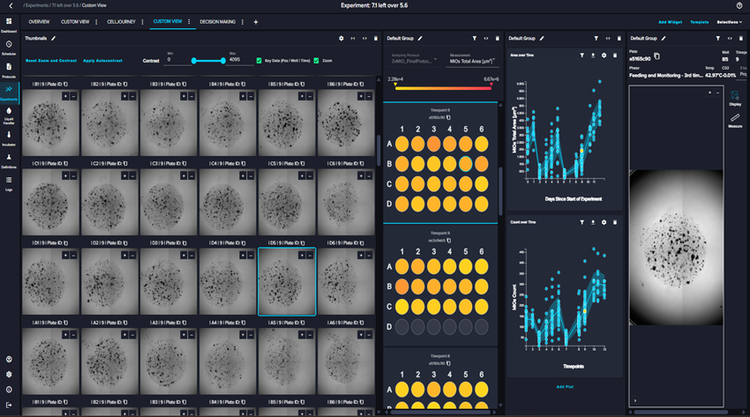Open the Display tool in image viewer
The image size is (750, 417).
(x=735, y=98)
